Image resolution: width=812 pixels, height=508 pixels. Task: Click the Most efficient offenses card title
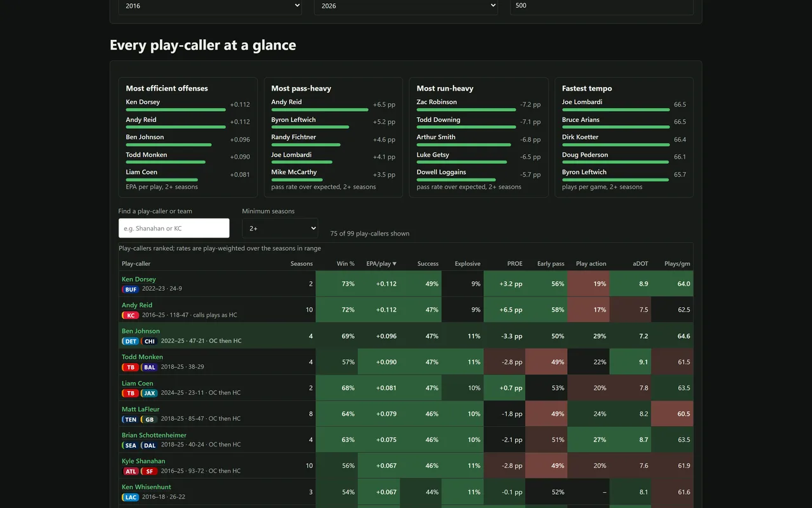(x=167, y=88)
